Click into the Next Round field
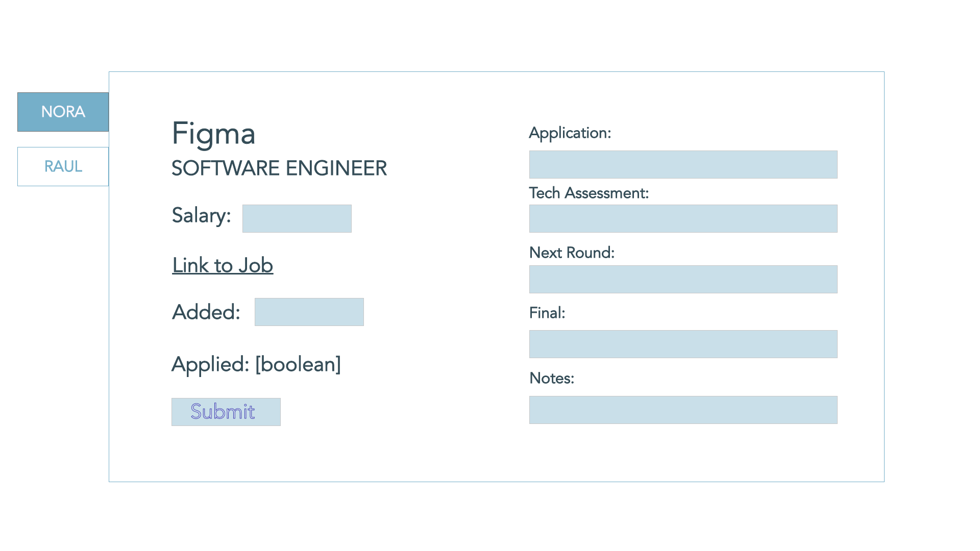Image resolution: width=980 pixels, height=551 pixels. pos(683,279)
